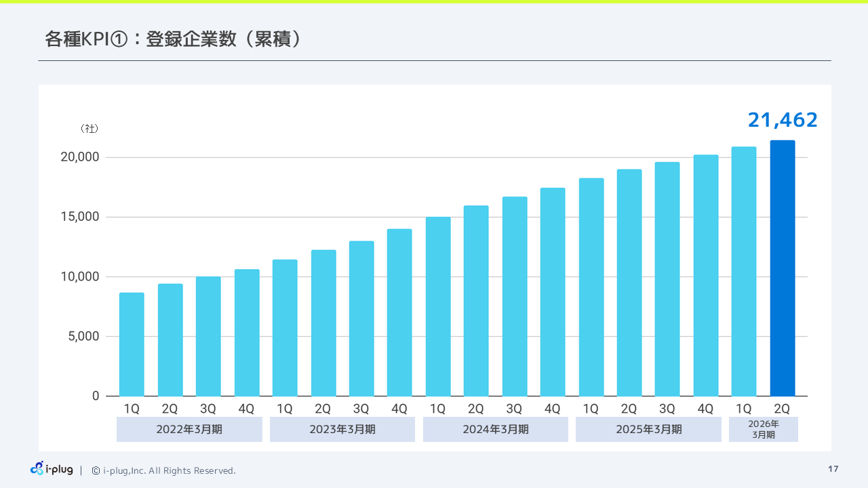Click the final 2Q axis label

782,409
